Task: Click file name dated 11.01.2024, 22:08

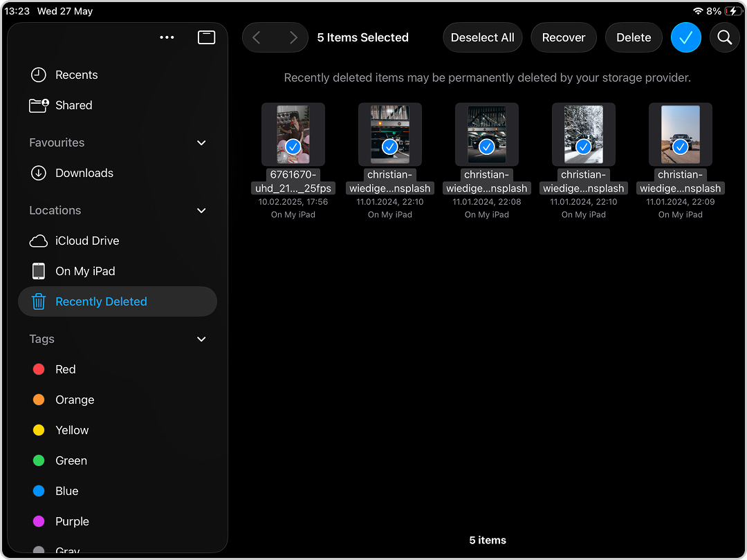Action: pyautogui.click(x=486, y=181)
